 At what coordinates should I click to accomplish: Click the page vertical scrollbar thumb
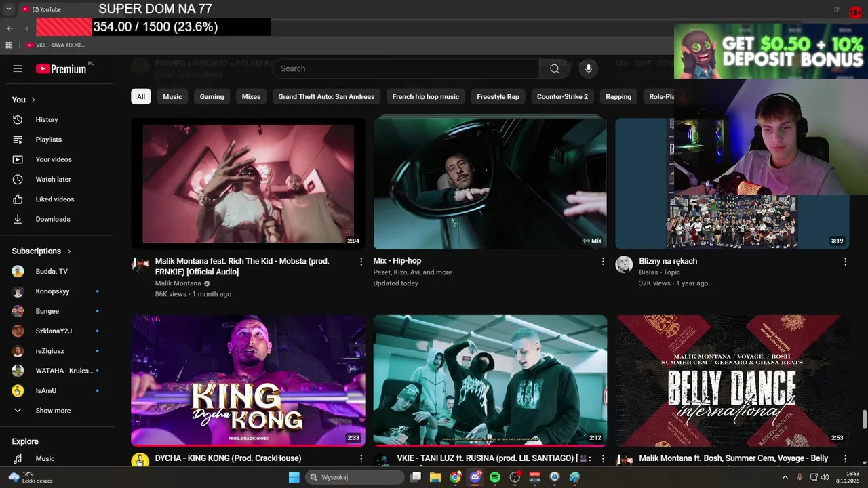(864, 420)
